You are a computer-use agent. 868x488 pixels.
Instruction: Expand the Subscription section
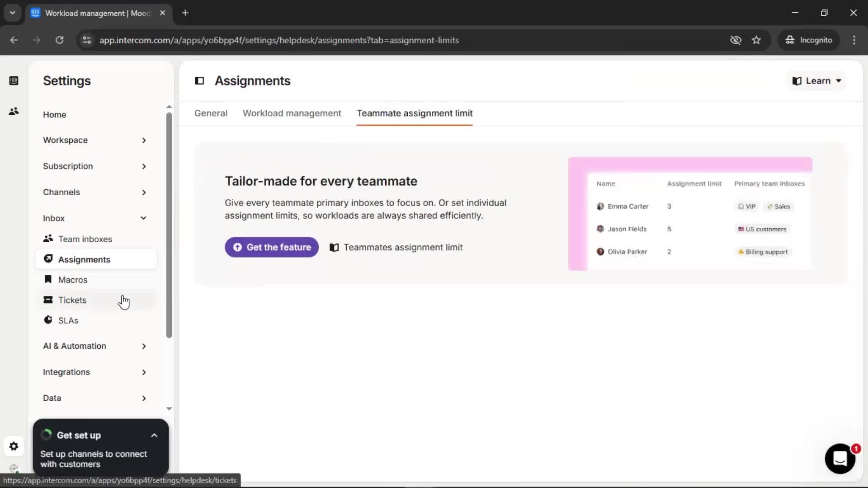point(95,166)
